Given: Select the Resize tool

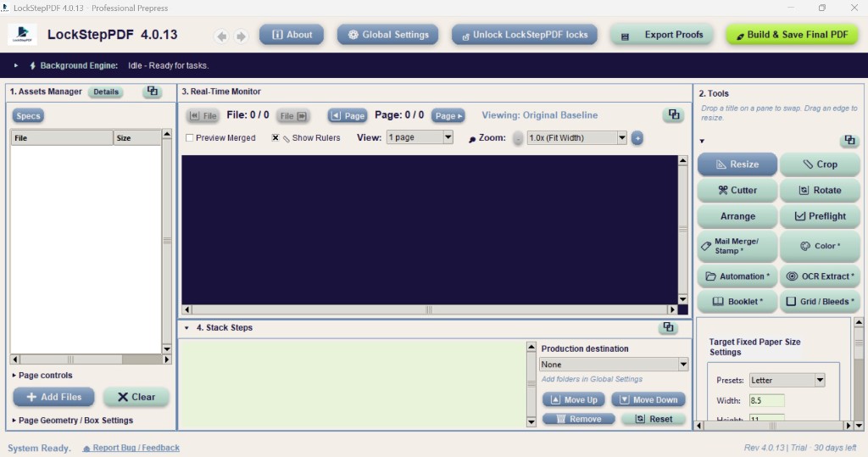Looking at the screenshot, I should (x=737, y=164).
